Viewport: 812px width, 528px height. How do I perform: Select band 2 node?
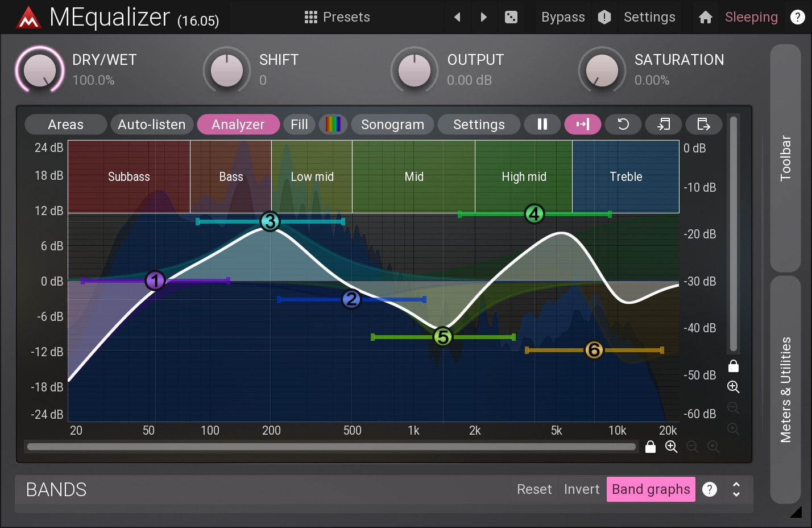click(x=351, y=299)
